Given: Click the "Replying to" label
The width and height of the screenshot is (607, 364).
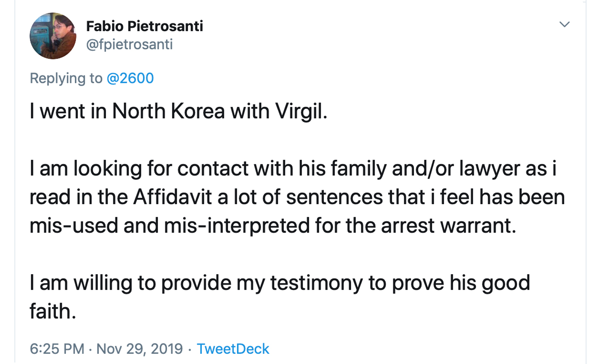Looking at the screenshot, I should click(66, 78).
